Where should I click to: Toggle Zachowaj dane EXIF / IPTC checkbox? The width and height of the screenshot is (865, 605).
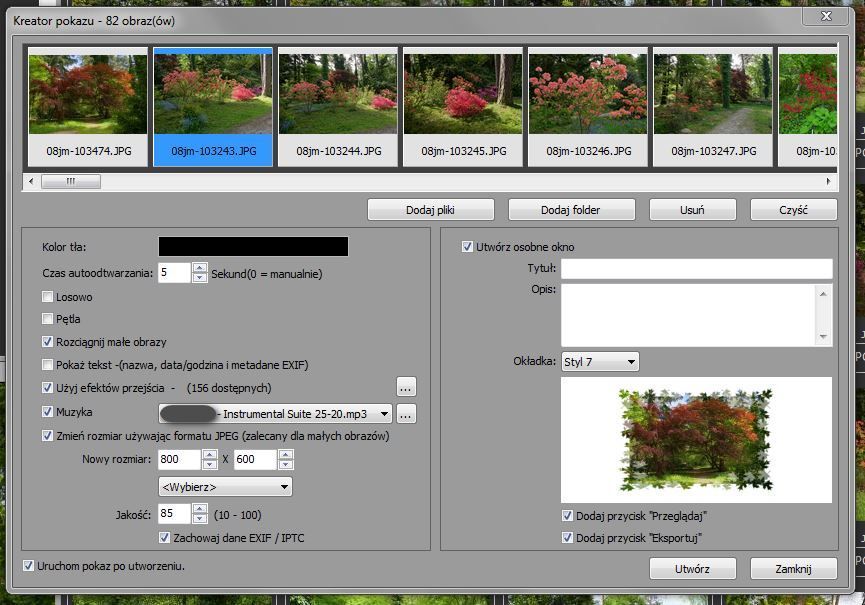165,538
